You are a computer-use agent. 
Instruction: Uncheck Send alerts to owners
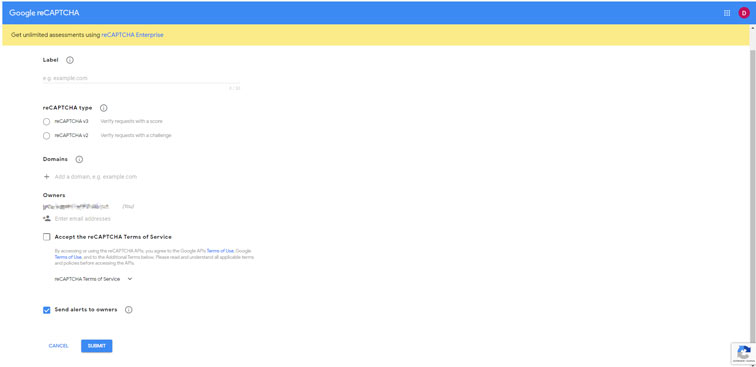point(47,310)
